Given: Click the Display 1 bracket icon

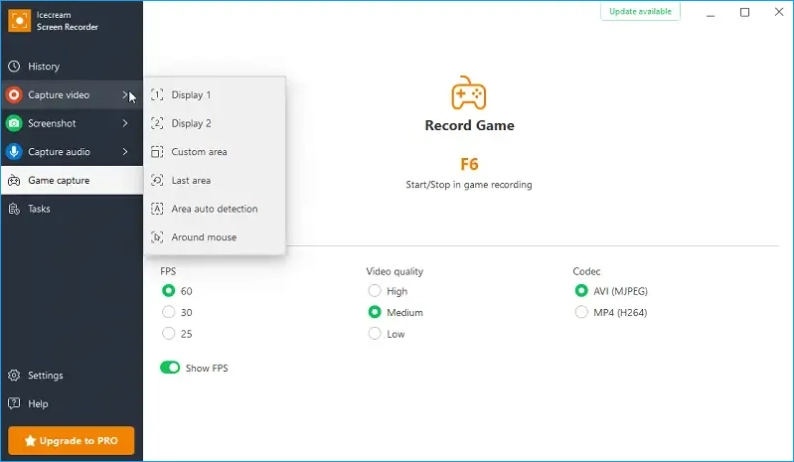Looking at the screenshot, I should 157,95.
